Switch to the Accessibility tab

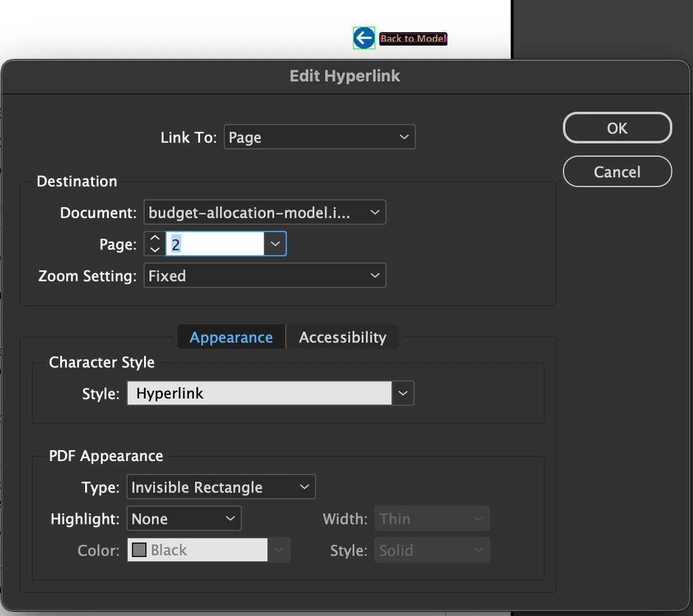coord(342,337)
